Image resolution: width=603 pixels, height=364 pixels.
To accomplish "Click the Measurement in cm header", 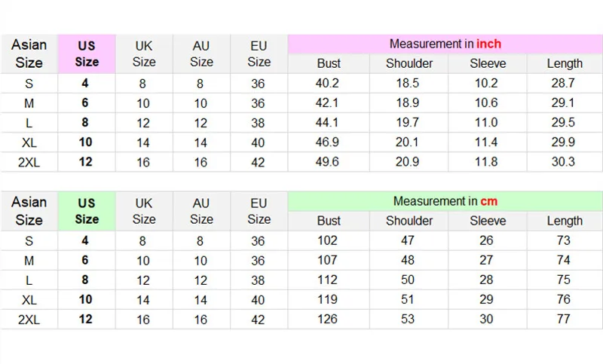I will tap(445, 201).
